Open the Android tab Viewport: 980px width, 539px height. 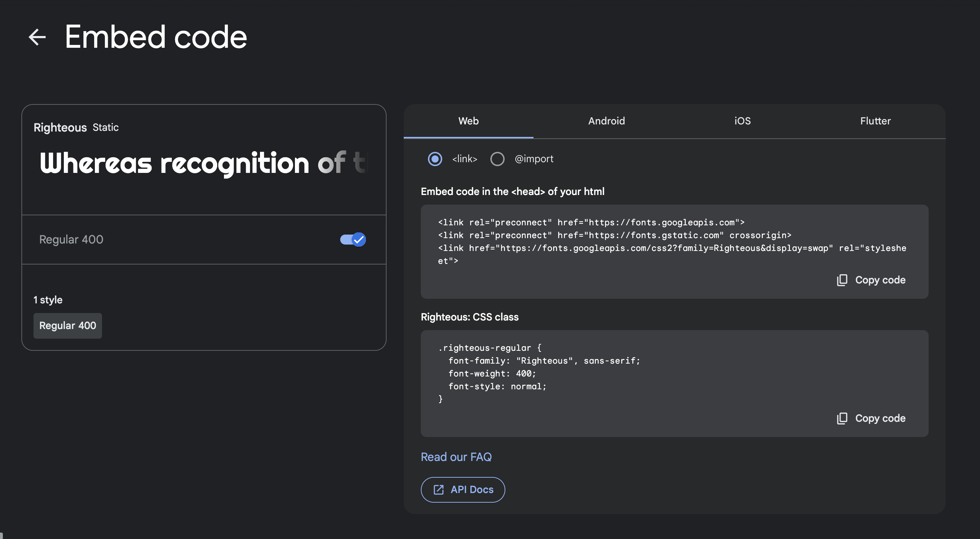606,121
